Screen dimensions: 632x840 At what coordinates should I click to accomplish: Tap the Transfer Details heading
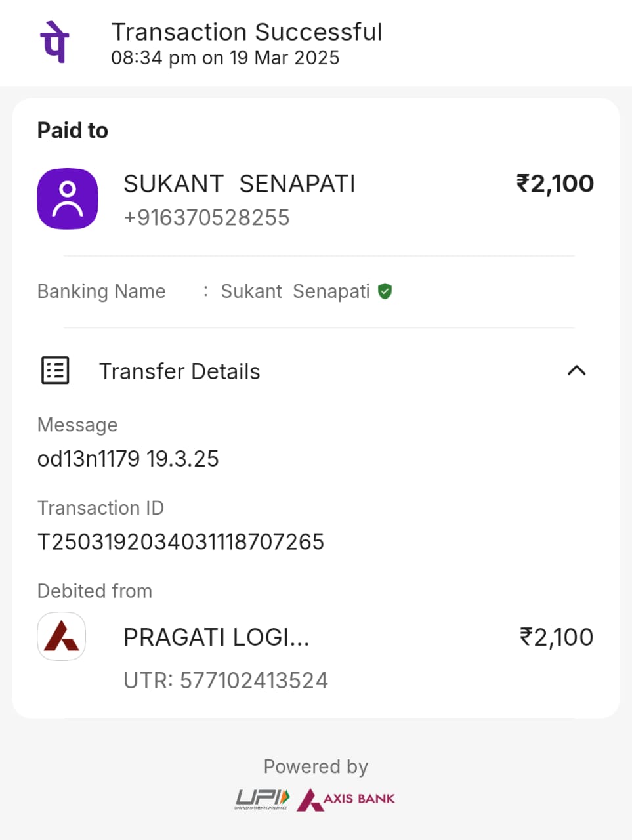click(179, 371)
